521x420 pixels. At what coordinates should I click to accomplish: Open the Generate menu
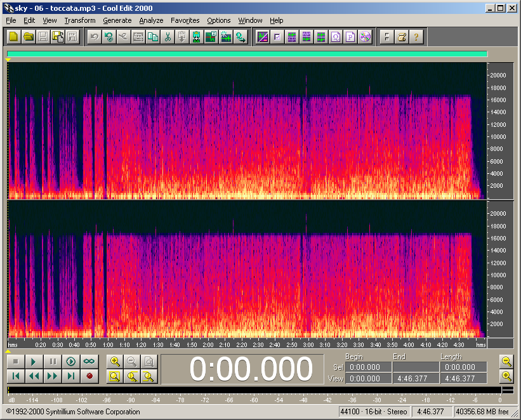click(117, 20)
